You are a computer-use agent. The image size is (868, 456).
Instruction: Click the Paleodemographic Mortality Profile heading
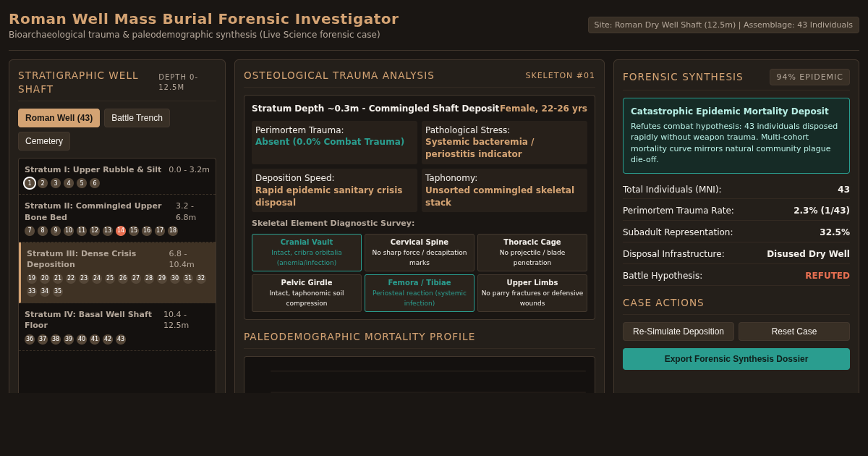click(359, 337)
